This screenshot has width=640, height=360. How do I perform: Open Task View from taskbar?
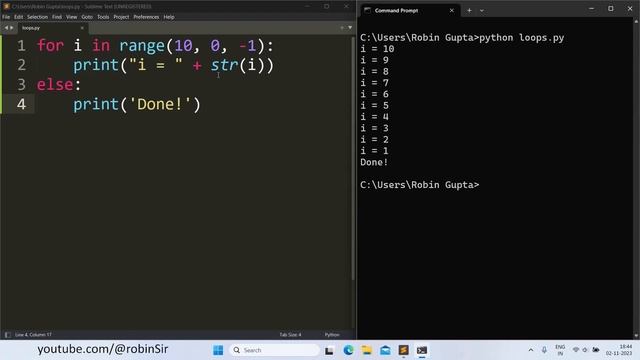329,350
